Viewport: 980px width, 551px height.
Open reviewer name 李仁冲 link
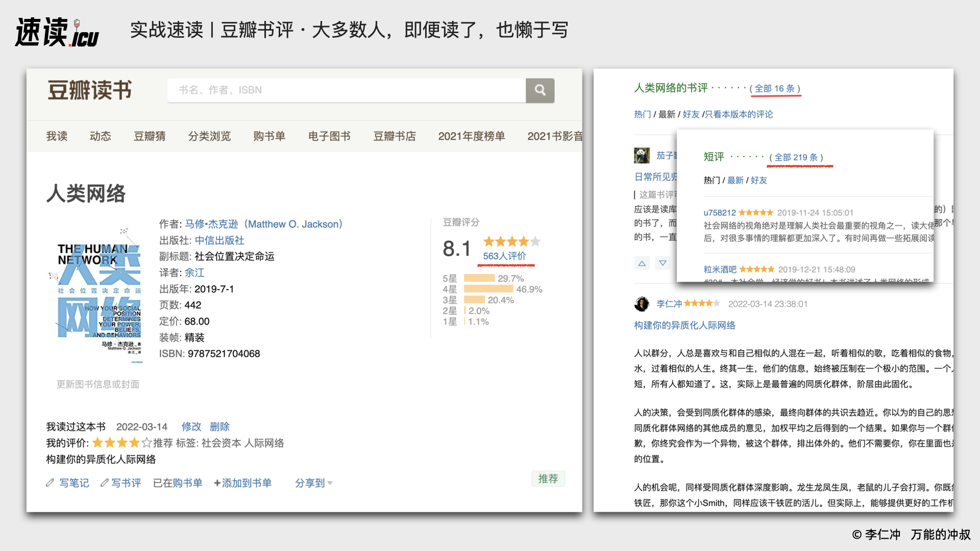(669, 304)
